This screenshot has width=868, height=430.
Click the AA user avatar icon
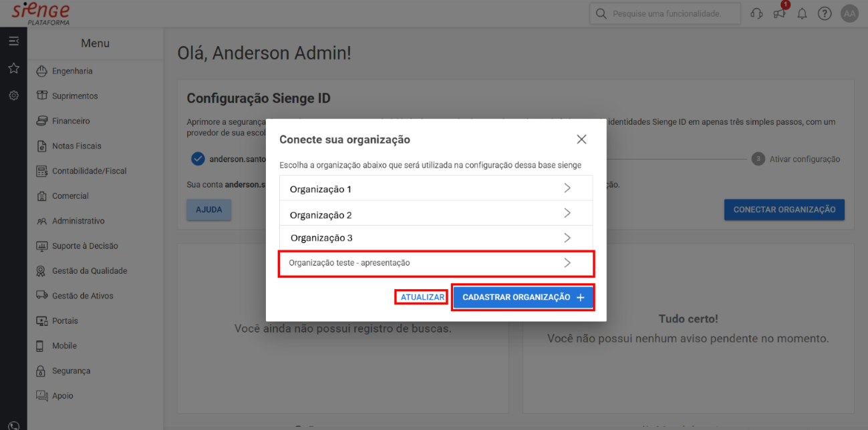(849, 13)
